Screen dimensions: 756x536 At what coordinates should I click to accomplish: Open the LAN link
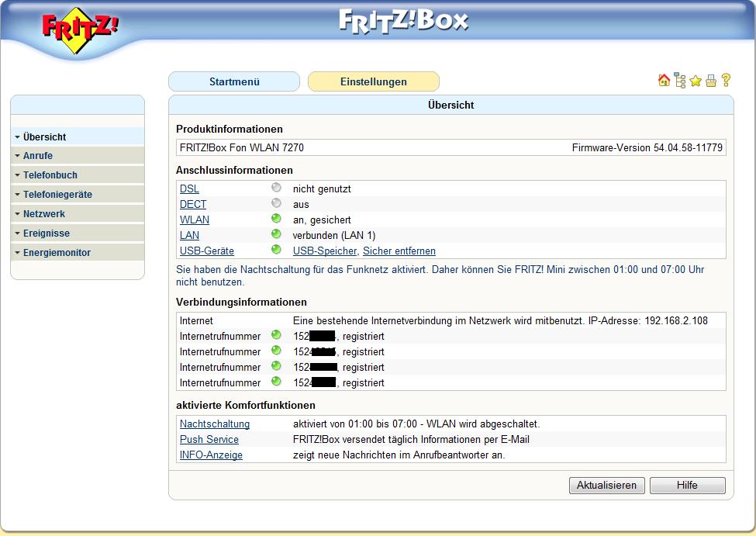[x=189, y=236]
